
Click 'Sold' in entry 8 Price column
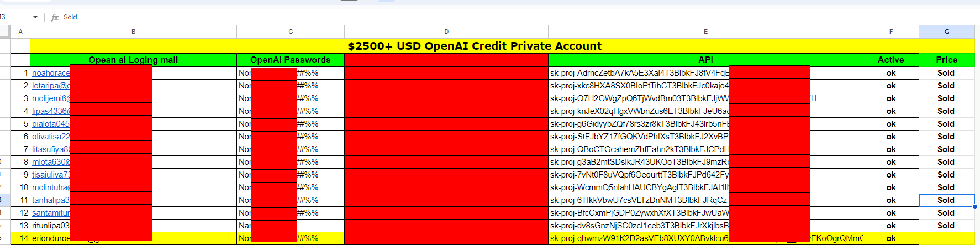click(x=946, y=162)
